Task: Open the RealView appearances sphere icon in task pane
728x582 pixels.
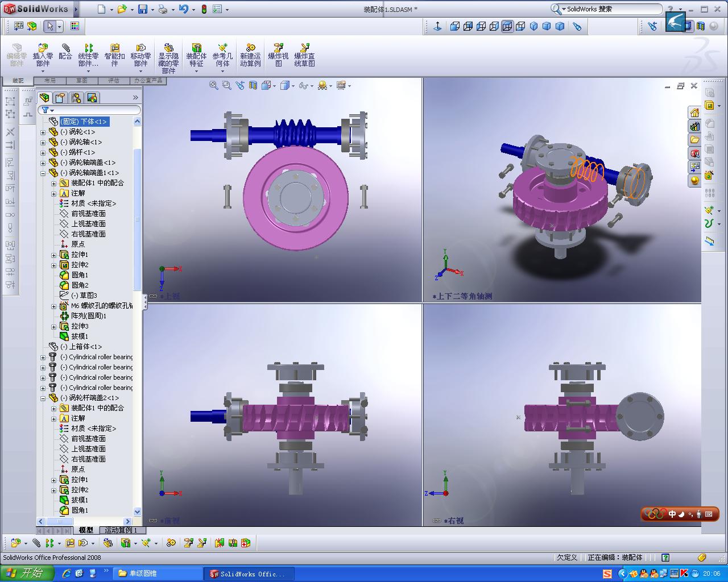Action: click(694, 181)
